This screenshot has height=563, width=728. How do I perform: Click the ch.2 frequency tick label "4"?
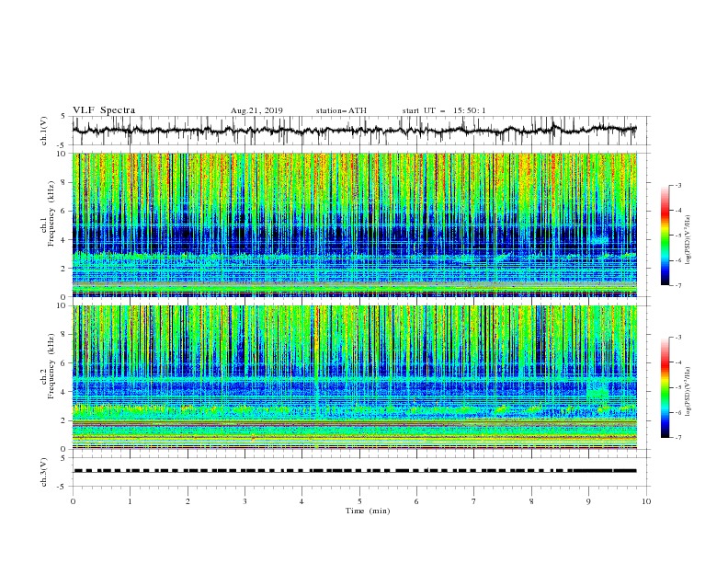[64, 392]
